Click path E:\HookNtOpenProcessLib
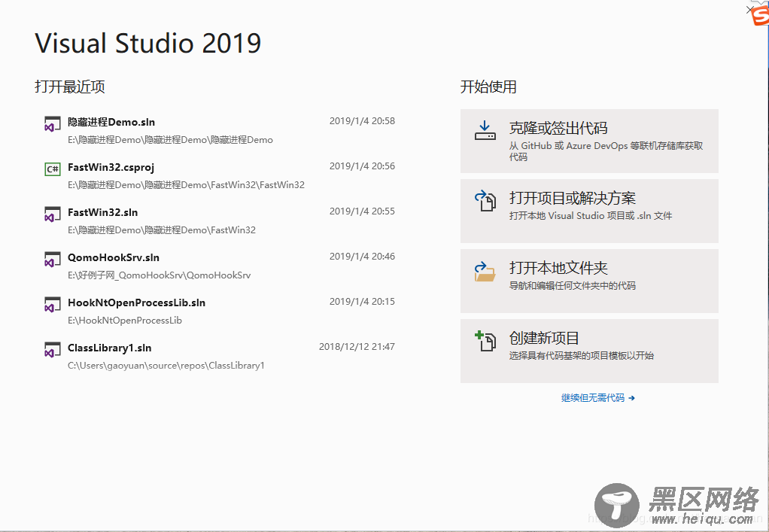Image resolution: width=769 pixels, height=532 pixels. click(125, 321)
